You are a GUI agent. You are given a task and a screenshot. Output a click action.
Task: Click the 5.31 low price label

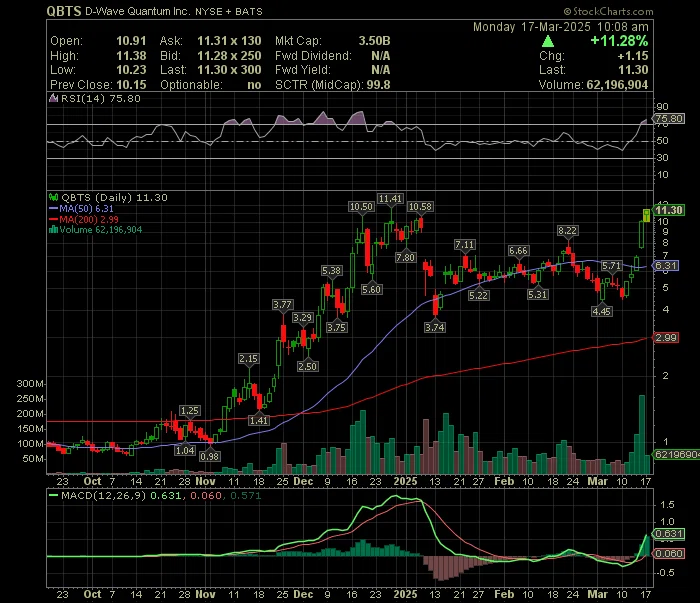coord(538,295)
